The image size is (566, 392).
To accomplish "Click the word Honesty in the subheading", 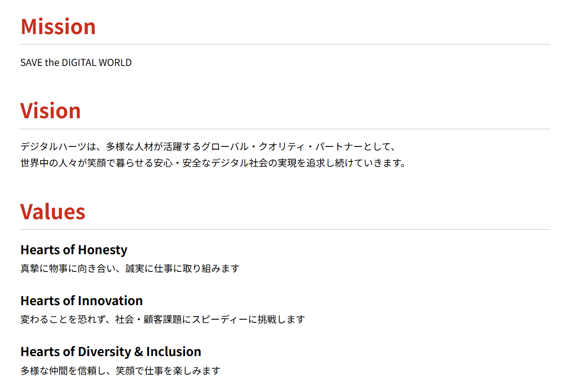I will tap(102, 250).
